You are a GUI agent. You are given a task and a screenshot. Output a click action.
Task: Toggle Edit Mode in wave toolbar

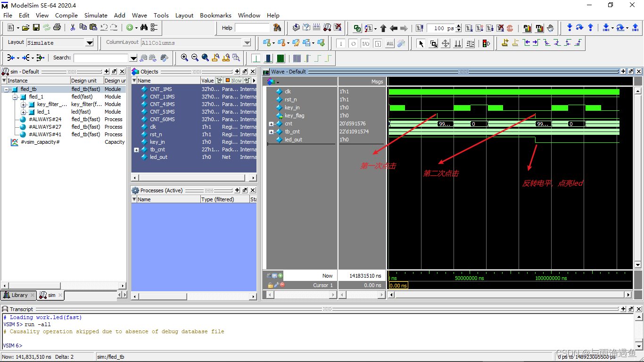(470, 44)
